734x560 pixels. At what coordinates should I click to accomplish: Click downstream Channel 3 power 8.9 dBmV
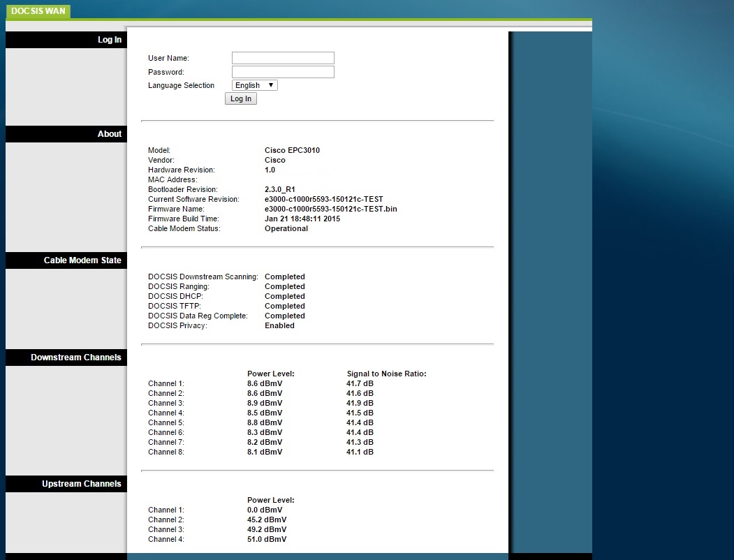tap(265, 404)
